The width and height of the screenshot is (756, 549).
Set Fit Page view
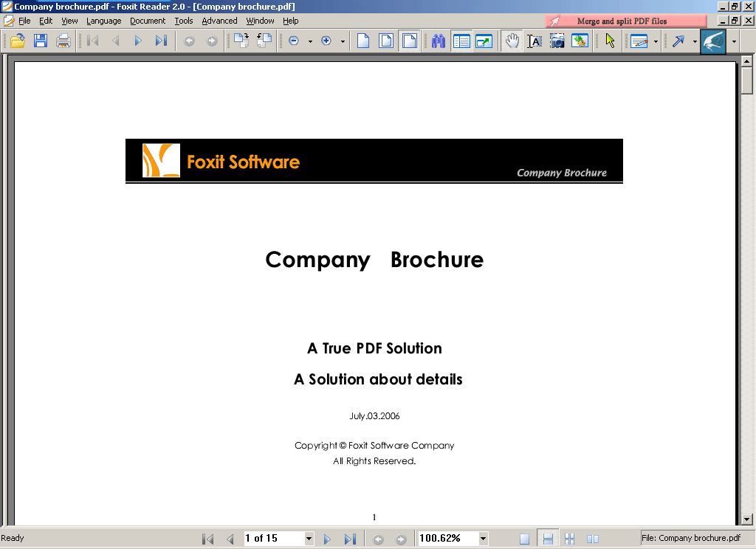(x=386, y=41)
